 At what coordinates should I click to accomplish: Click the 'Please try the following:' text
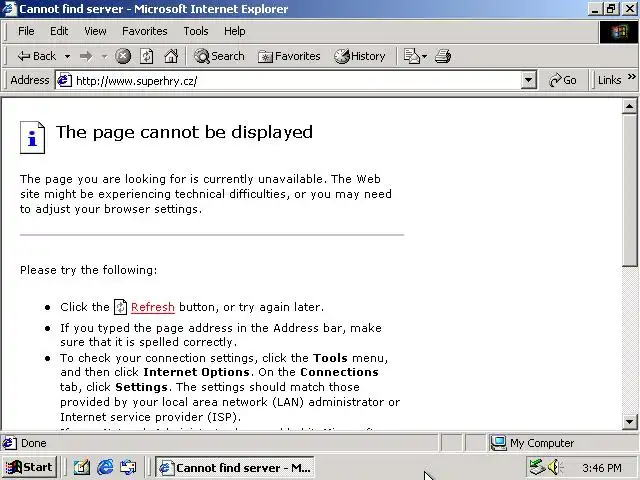[89, 270]
